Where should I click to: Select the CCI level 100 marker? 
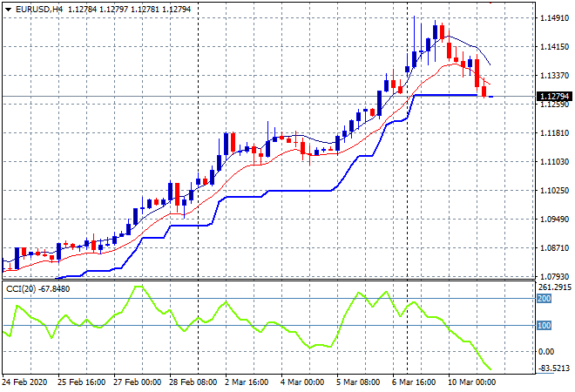(x=545, y=326)
